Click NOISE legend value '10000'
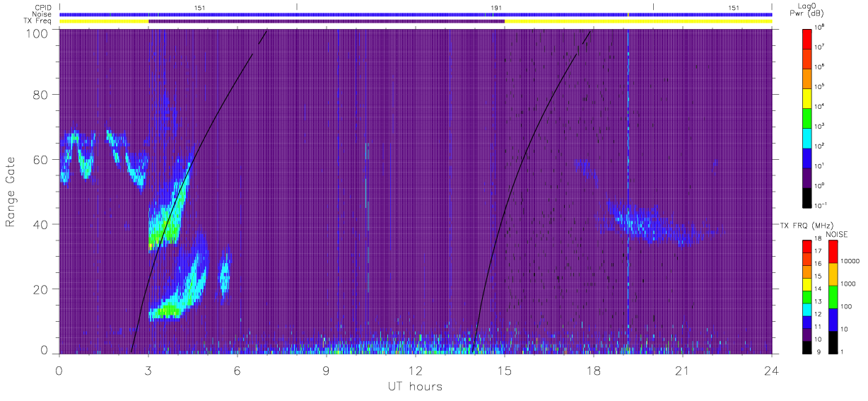 click(850, 262)
